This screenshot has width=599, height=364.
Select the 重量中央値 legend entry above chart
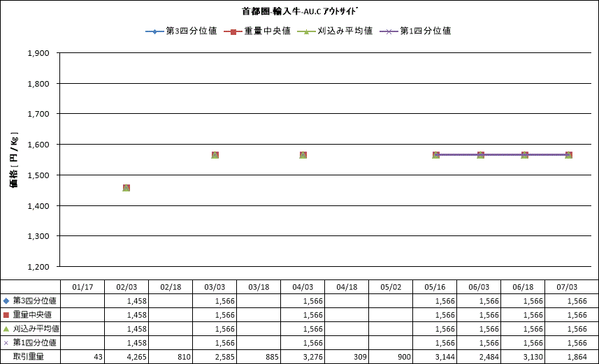pyautogui.click(x=257, y=31)
